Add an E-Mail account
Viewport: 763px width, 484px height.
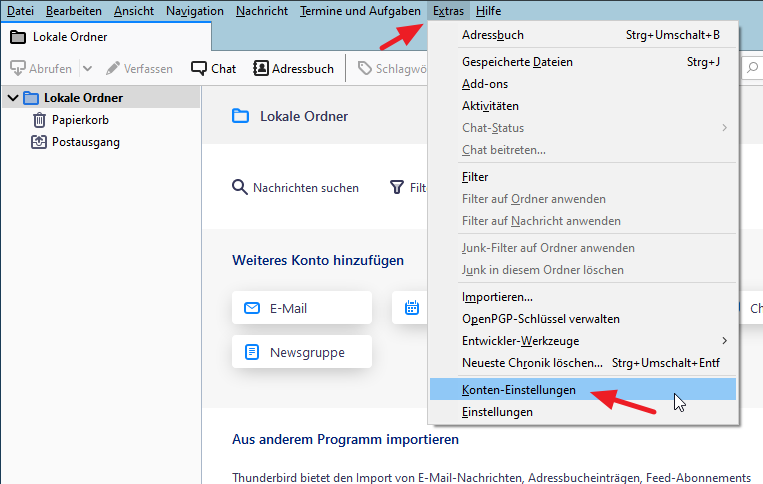302,308
